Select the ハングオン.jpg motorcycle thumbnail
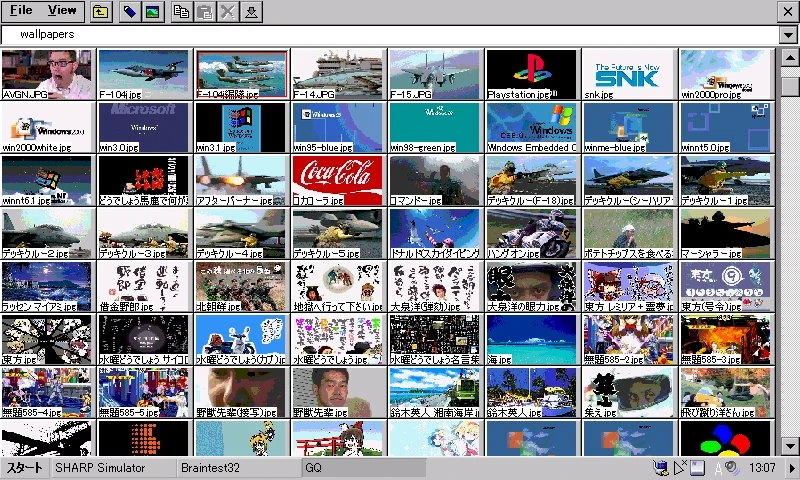This screenshot has width=800, height=480. (x=533, y=234)
